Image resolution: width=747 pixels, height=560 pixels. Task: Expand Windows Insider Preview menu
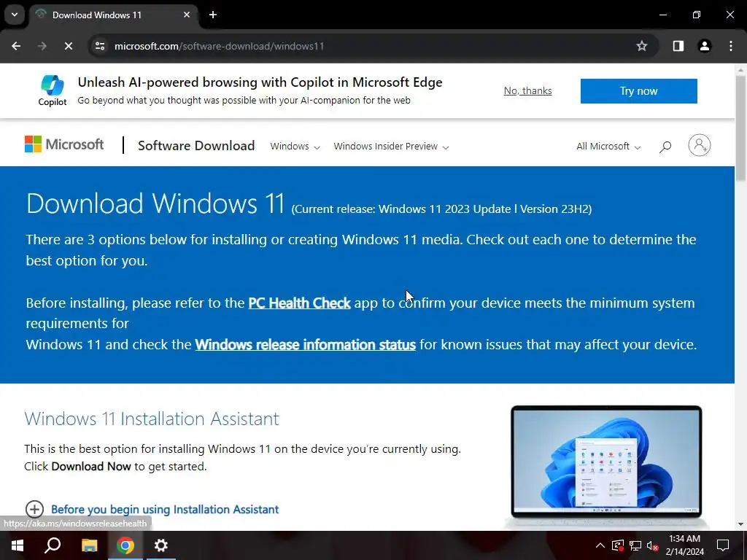click(391, 146)
